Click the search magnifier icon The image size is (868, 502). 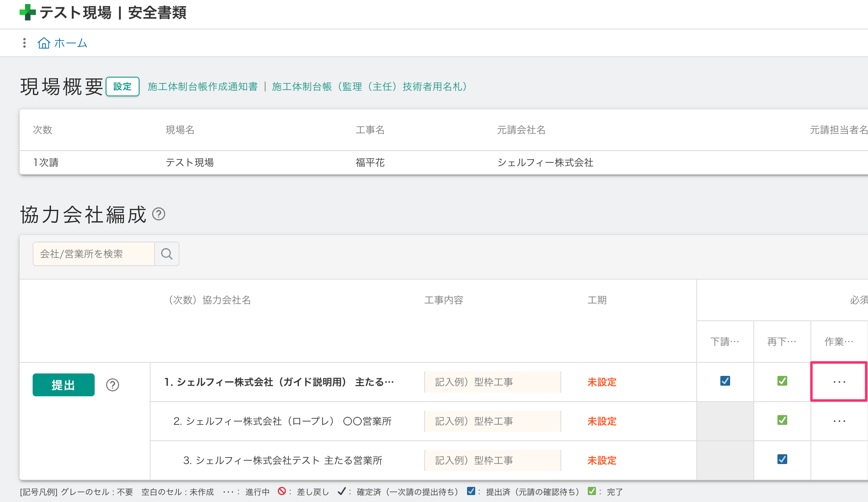[166, 254]
